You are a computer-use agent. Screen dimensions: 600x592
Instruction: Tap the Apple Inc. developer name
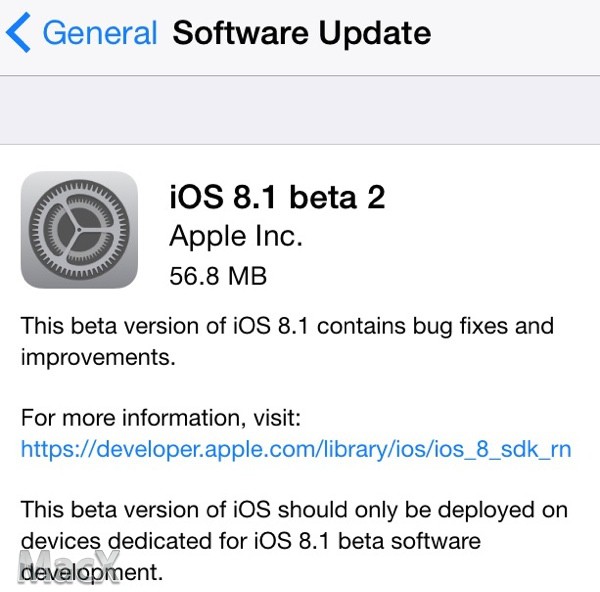coord(236,236)
